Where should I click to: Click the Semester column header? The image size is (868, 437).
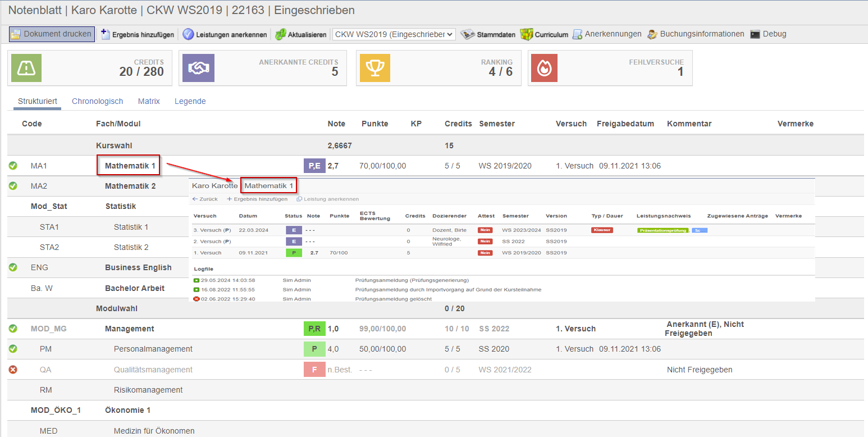tap(497, 124)
